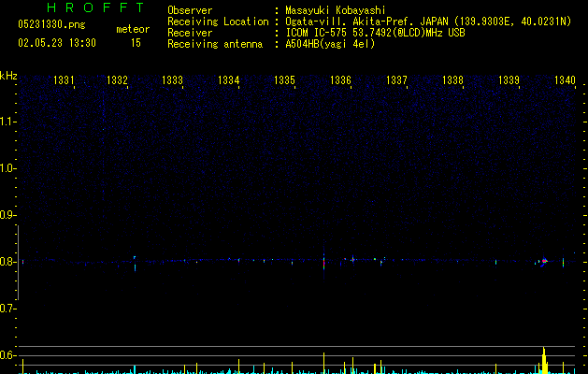
Task: Click the 0.8 kHz axis label
Action: click(7, 262)
